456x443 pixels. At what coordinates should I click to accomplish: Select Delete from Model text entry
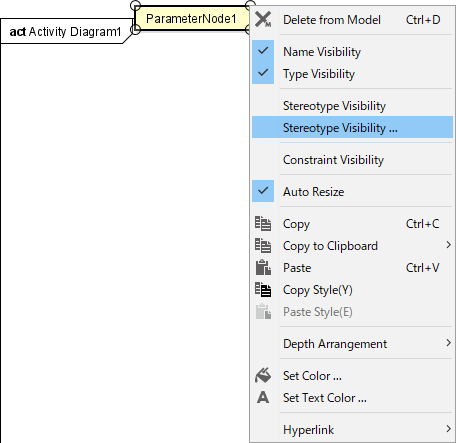click(332, 20)
